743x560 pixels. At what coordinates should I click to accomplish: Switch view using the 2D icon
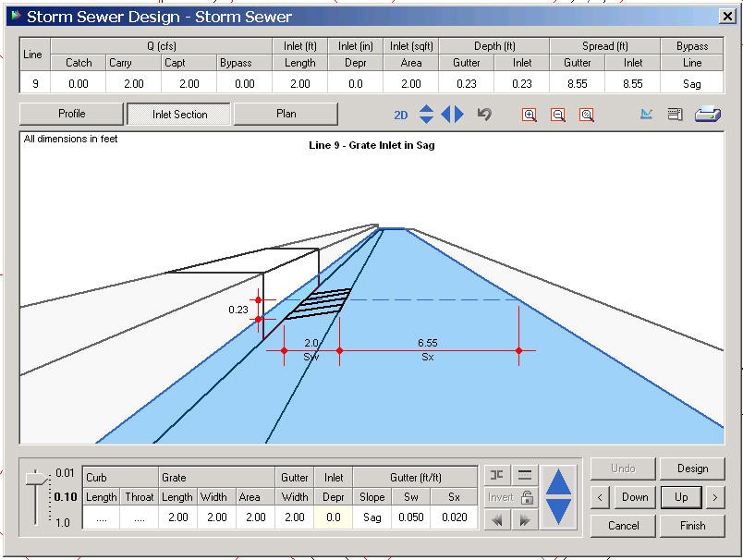click(400, 115)
